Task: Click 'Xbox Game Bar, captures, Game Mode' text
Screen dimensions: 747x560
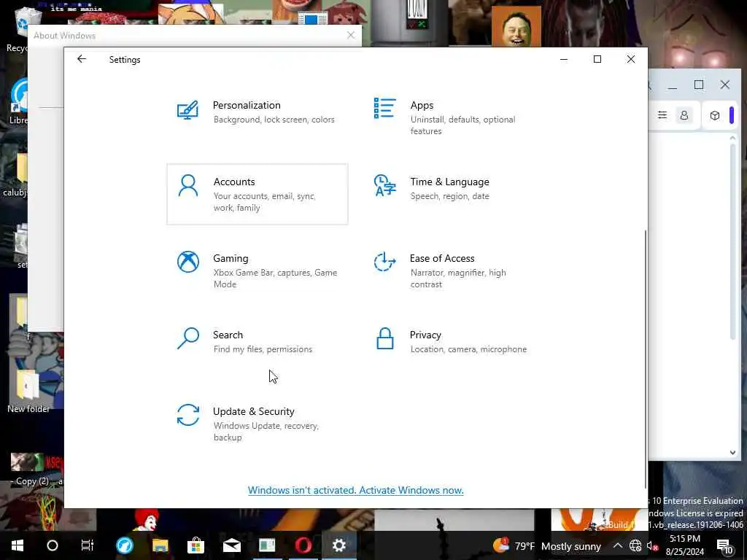Action: coord(275,279)
